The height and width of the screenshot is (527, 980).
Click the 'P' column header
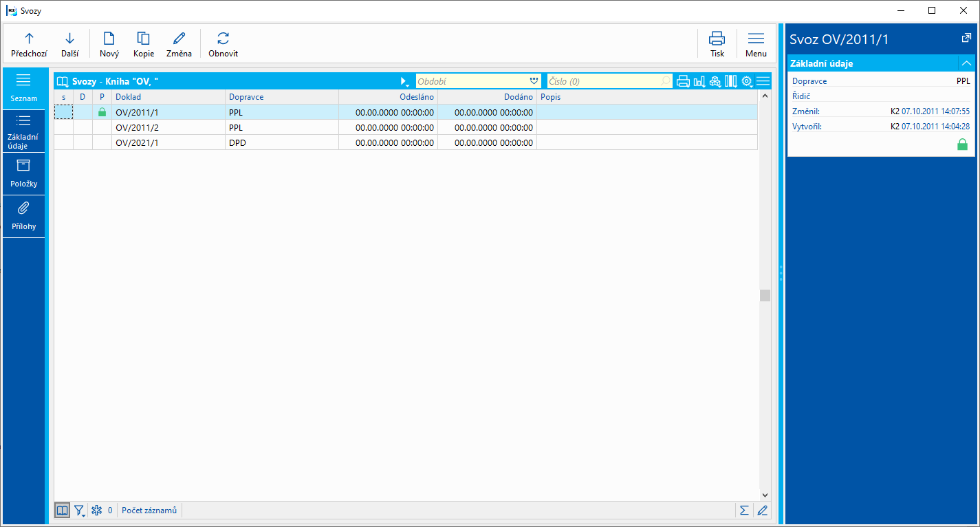[x=102, y=97]
